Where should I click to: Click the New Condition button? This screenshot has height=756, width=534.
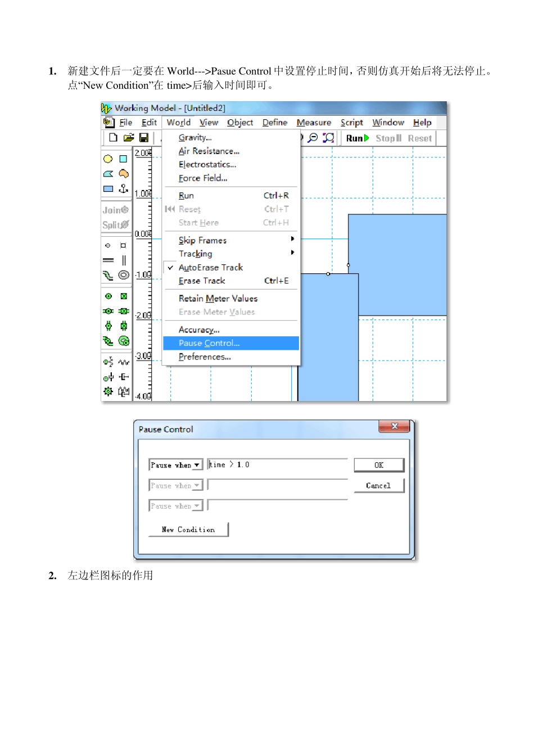tap(188, 529)
